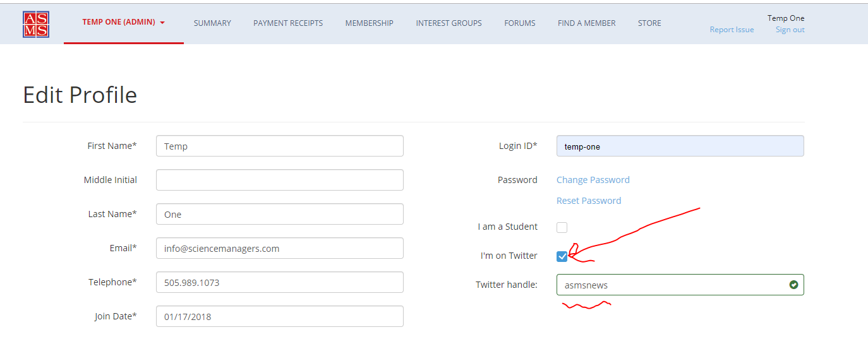This screenshot has height=344, width=868.
Task: Select INTEREST GROUPS in navigation
Action: click(x=449, y=23)
